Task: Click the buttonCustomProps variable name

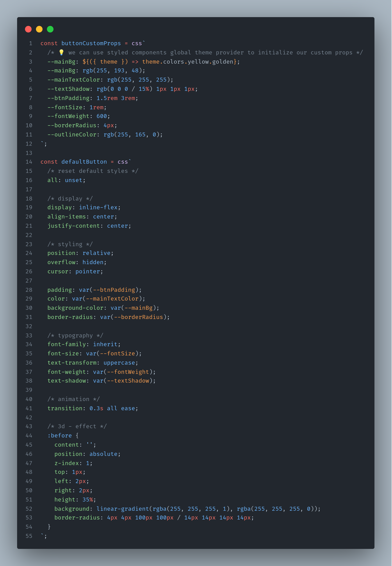Action: (91, 43)
